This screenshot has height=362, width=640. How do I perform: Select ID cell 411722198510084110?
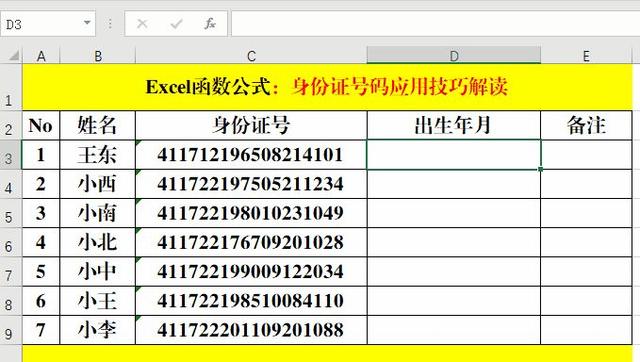tap(251, 301)
